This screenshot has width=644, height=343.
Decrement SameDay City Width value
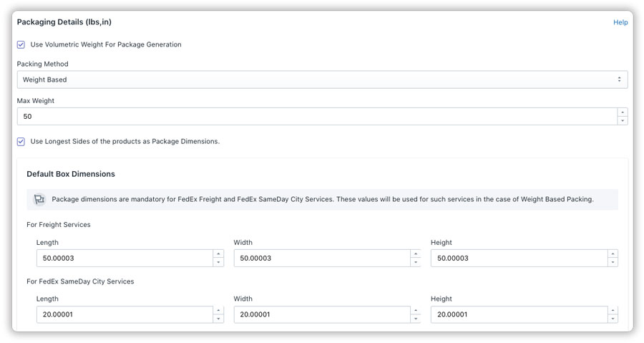point(416,319)
